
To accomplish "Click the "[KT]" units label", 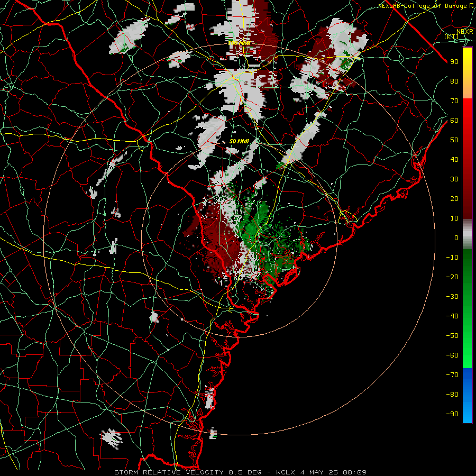I will (452, 36).
